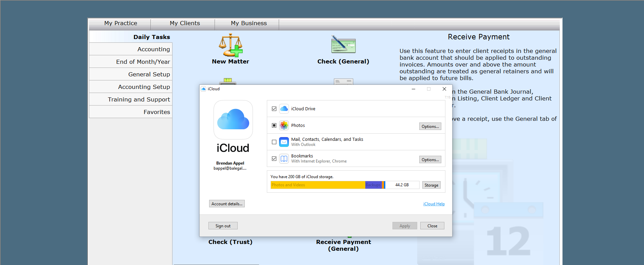Image resolution: width=644 pixels, height=265 pixels.
Task: Click the 44.2 GB free storage segment
Action: [402, 185]
